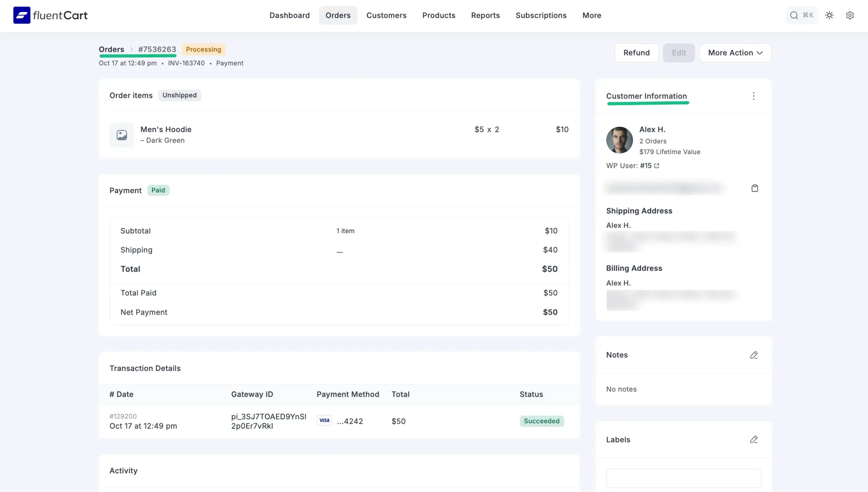Open the search icon in the header
Image resolution: width=868 pixels, height=492 pixels.
click(x=794, y=15)
